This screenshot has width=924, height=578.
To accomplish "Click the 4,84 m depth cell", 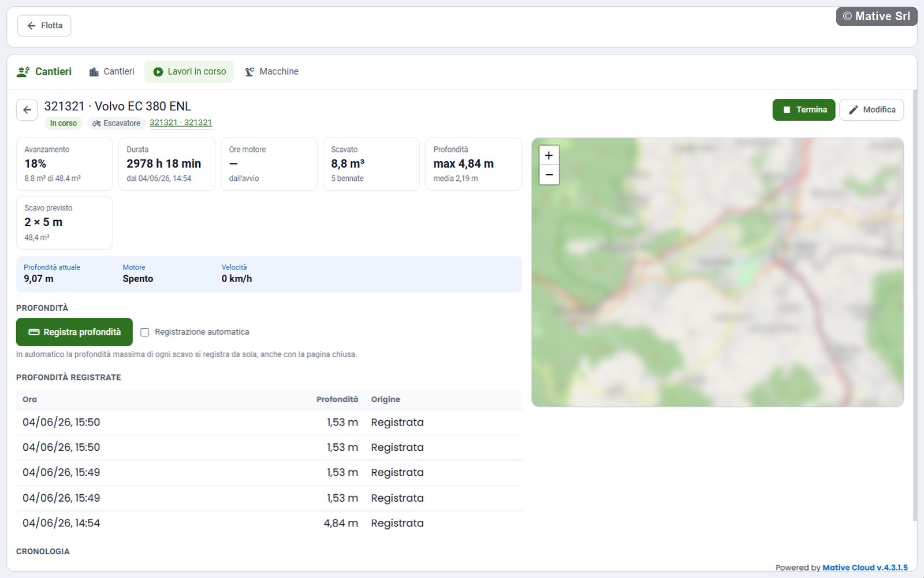I will pyautogui.click(x=341, y=523).
